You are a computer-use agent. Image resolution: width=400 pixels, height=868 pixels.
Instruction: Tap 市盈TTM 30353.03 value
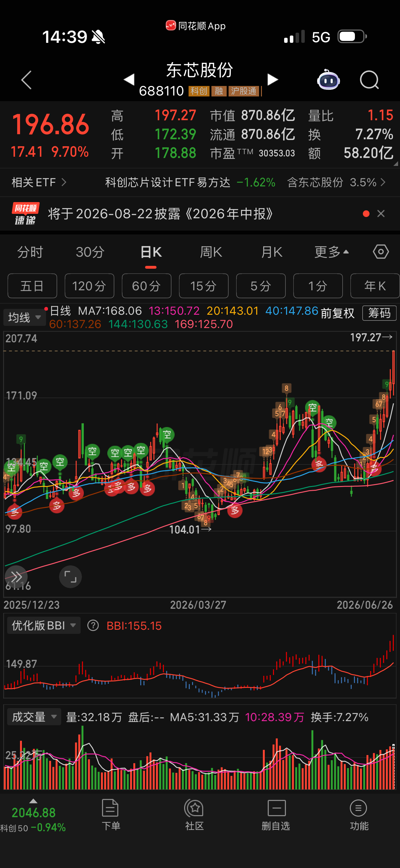coord(252,153)
